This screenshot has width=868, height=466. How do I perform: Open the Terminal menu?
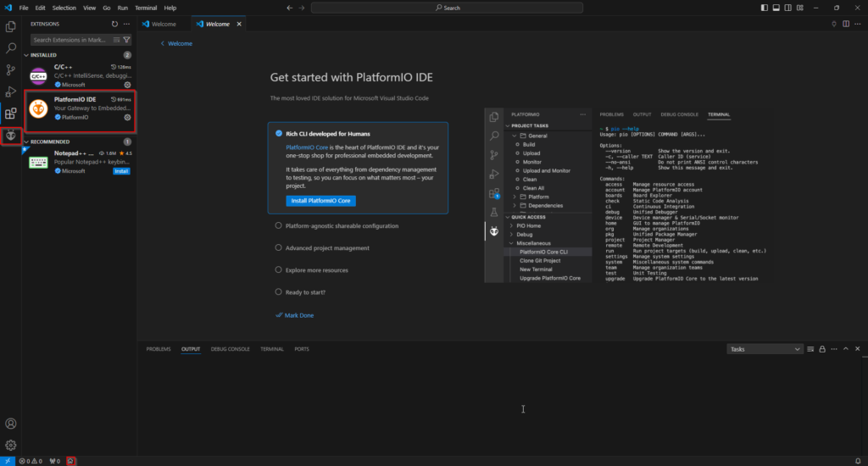146,8
